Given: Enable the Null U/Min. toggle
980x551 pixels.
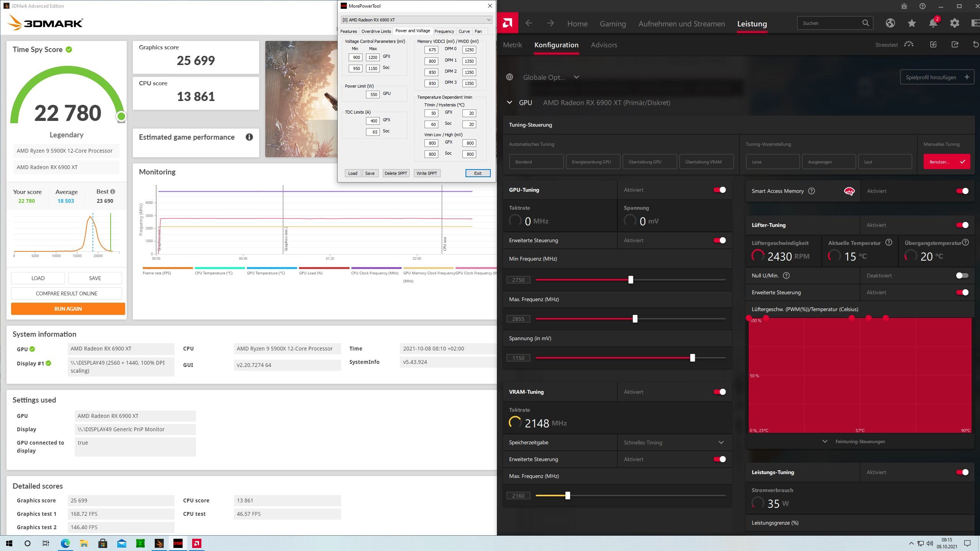Looking at the screenshot, I should [x=962, y=275].
